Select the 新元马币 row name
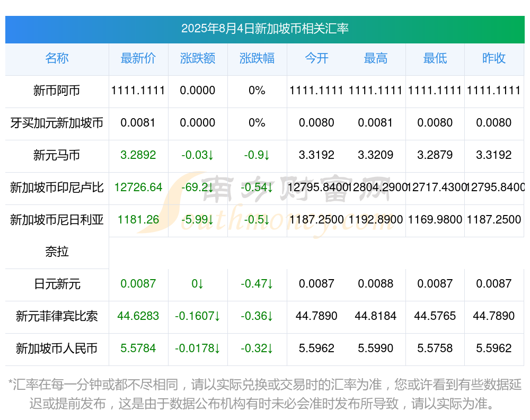This screenshot has width=530, height=420. (57, 155)
